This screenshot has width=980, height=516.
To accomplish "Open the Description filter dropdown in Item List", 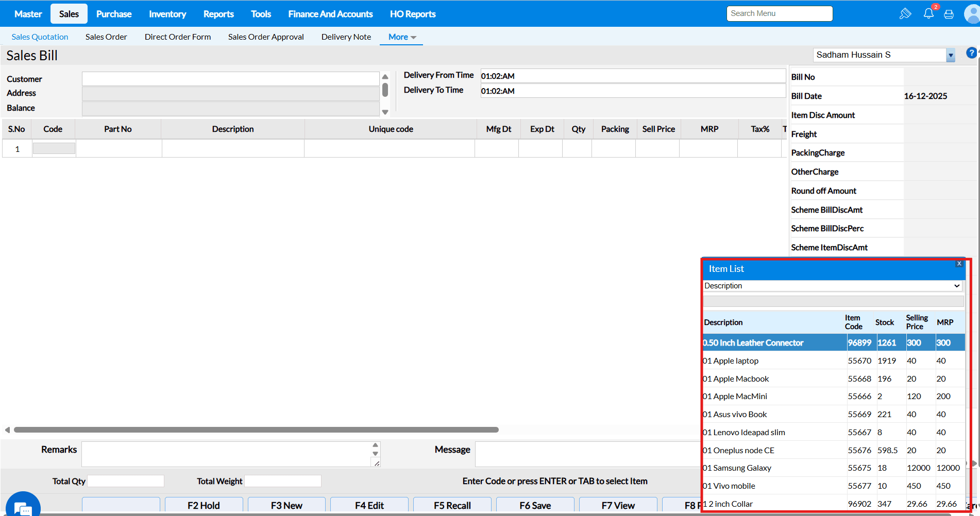I will (x=832, y=286).
